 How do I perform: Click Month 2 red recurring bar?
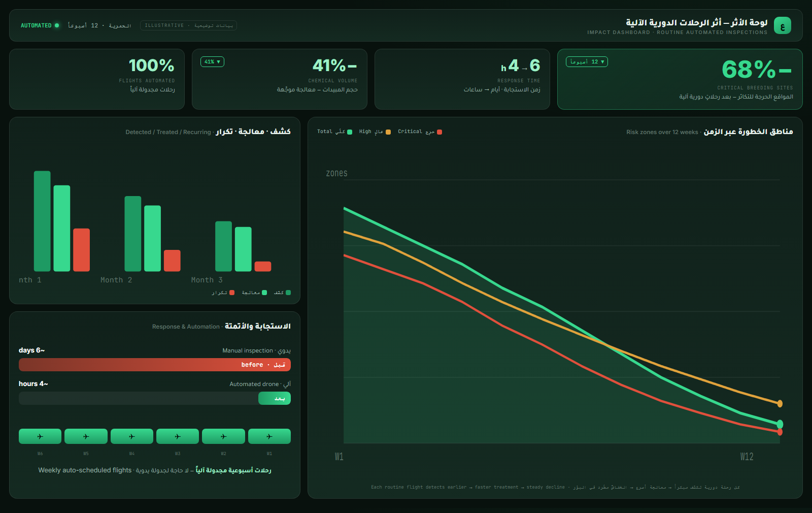(x=172, y=261)
